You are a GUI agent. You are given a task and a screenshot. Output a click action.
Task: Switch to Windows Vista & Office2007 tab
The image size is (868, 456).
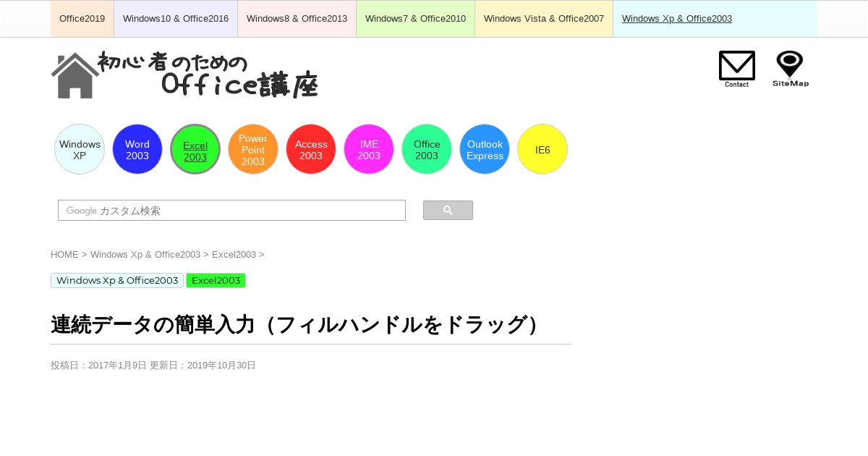point(544,19)
